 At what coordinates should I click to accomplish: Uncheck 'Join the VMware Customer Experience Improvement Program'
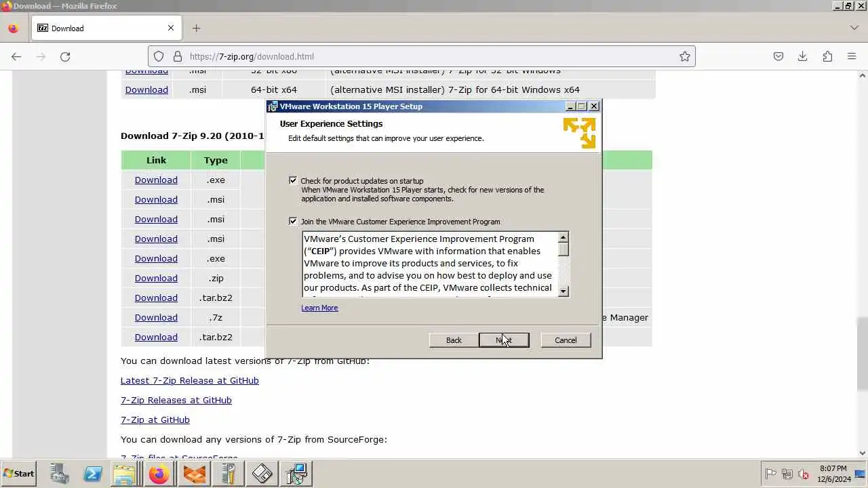[x=293, y=221]
